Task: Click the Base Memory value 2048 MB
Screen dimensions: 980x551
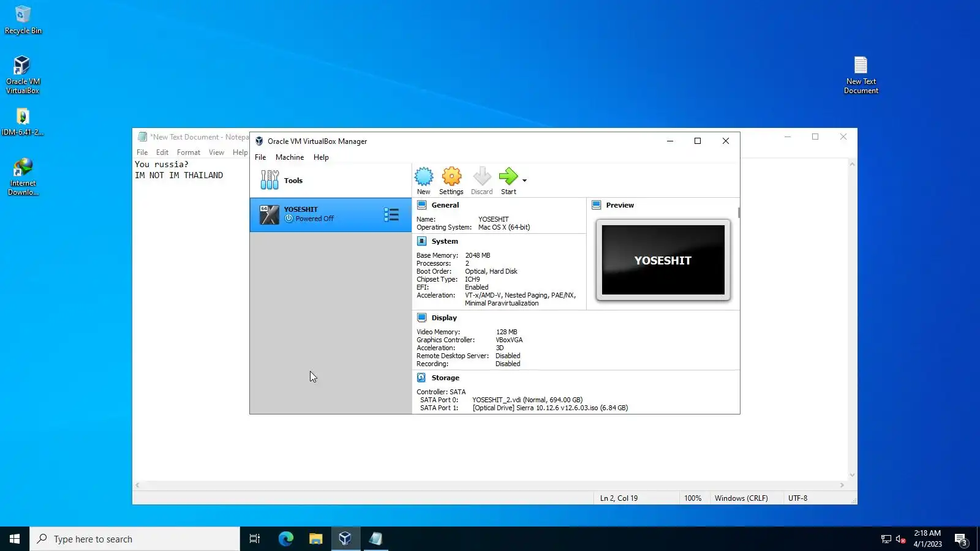Action: point(478,255)
